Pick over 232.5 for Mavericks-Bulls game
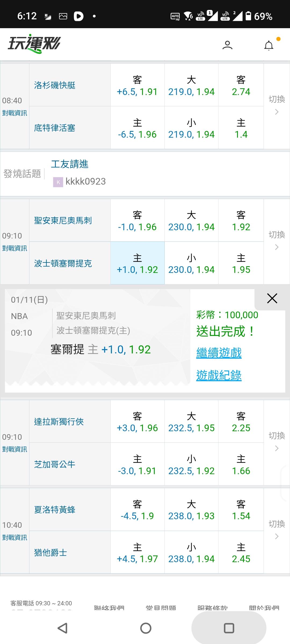 click(191, 422)
